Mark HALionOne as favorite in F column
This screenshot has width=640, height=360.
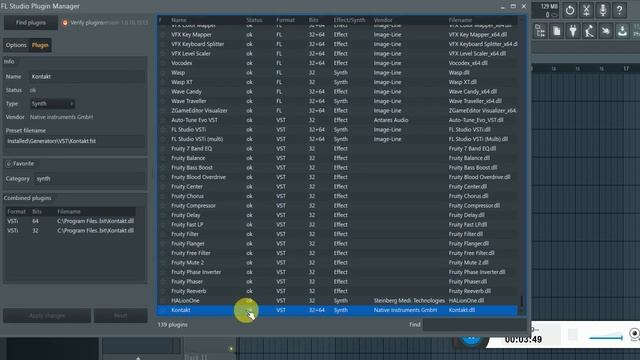click(x=163, y=301)
